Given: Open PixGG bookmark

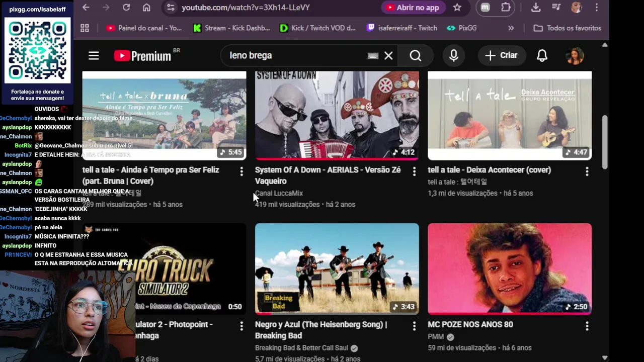Looking at the screenshot, I should tap(461, 28).
